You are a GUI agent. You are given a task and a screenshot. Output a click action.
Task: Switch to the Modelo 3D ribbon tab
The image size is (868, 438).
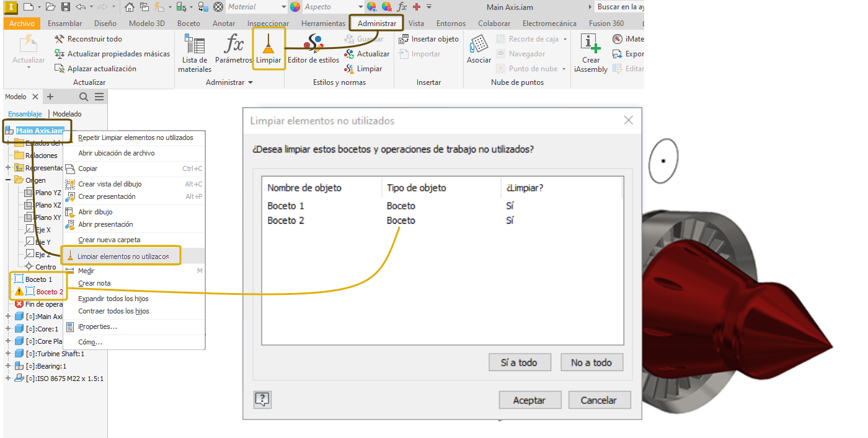[147, 24]
